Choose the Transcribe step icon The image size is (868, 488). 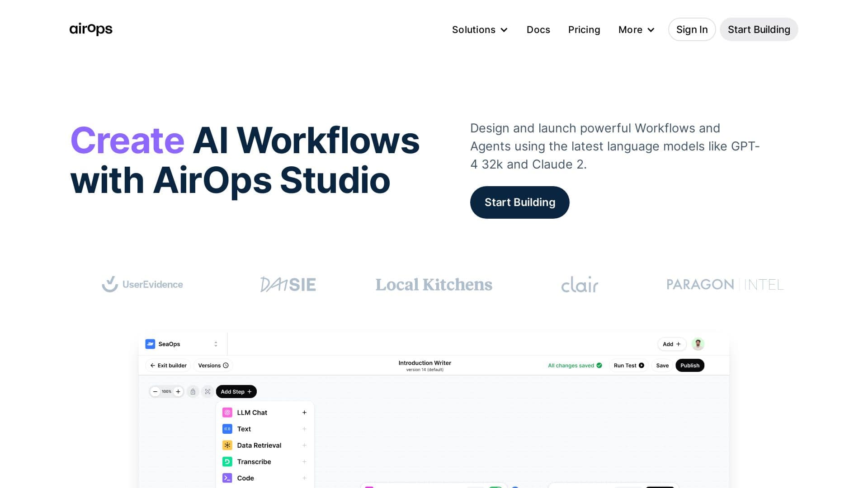pos(226,461)
